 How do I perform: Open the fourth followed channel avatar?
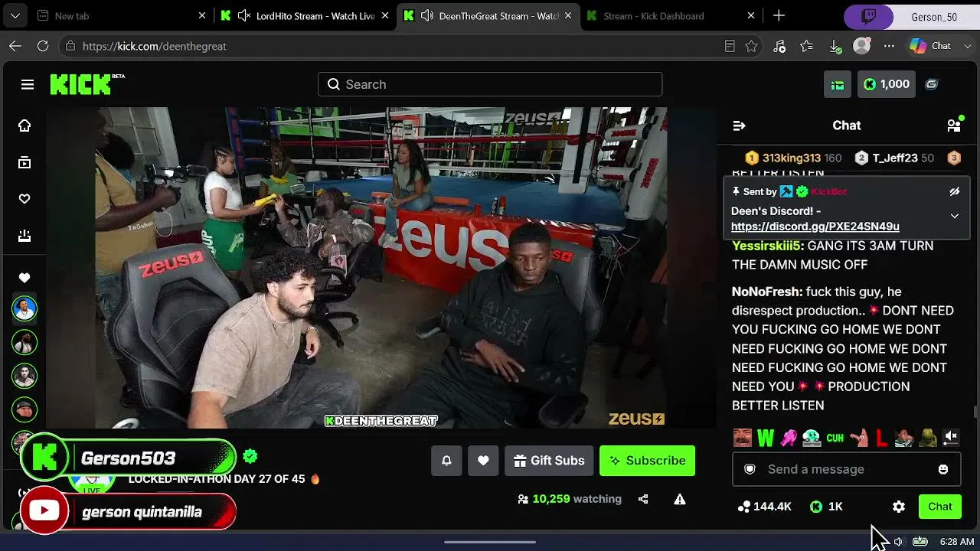24,409
